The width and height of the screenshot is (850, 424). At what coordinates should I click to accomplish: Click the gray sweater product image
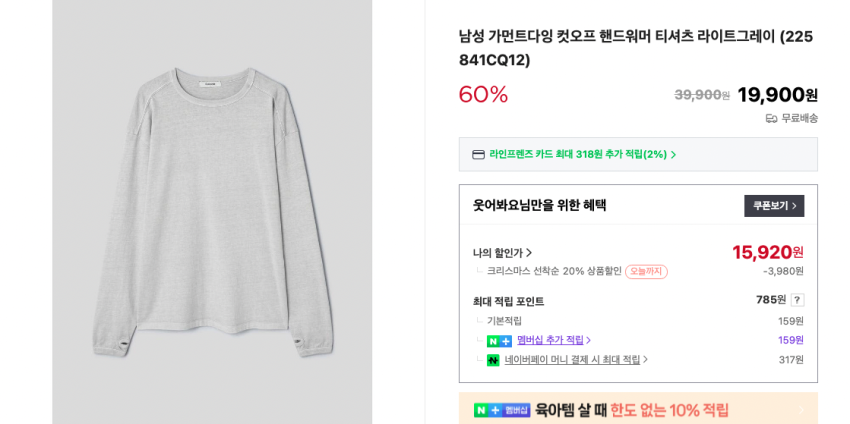click(212, 211)
